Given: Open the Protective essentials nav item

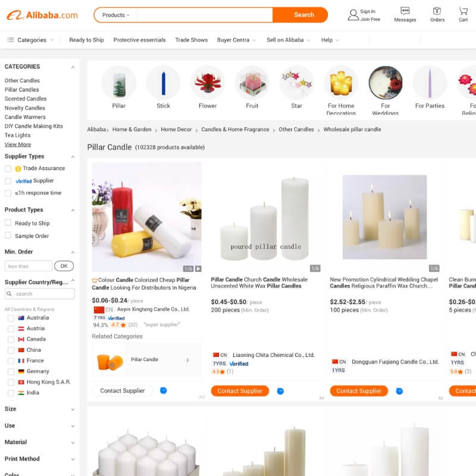Looking at the screenshot, I should pos(139,40).
